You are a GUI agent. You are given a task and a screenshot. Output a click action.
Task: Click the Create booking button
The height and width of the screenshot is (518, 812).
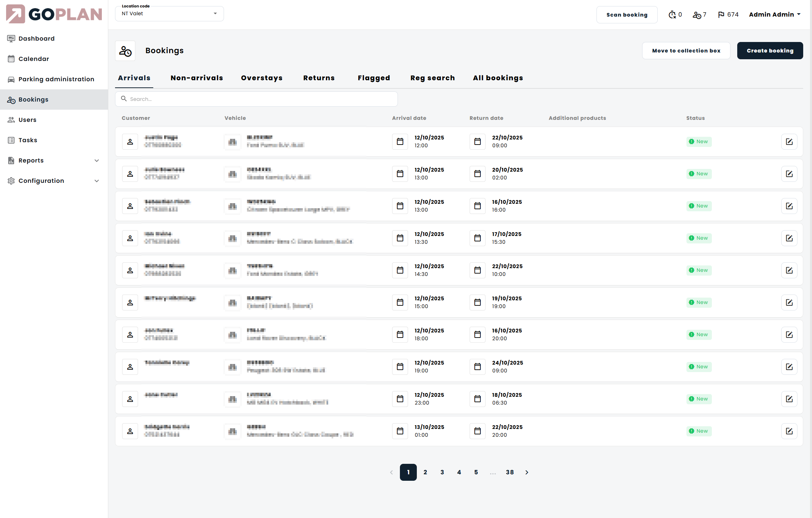click(770, 51)
